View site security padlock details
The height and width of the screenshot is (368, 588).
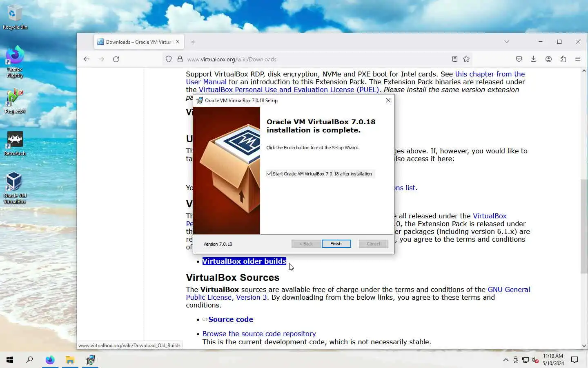[x=180, y=59]
